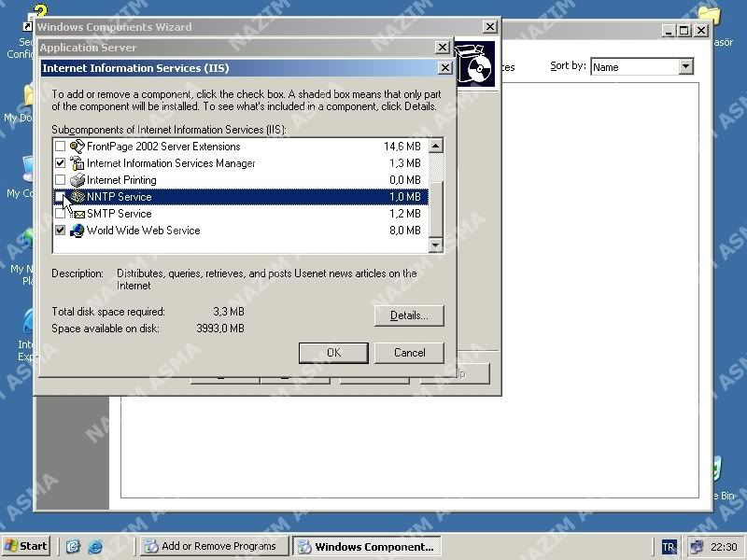
Task: Click the 3993,0 MB space available value
Action: (x=220, y=329)
